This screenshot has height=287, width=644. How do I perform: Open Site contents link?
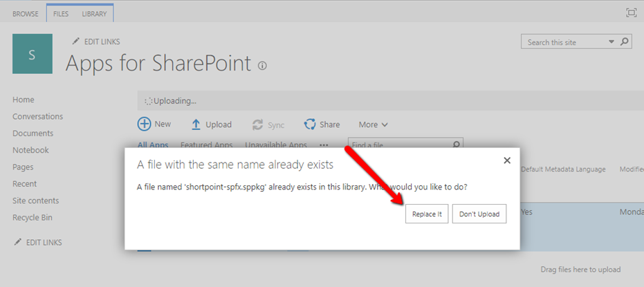pos(36,201)
